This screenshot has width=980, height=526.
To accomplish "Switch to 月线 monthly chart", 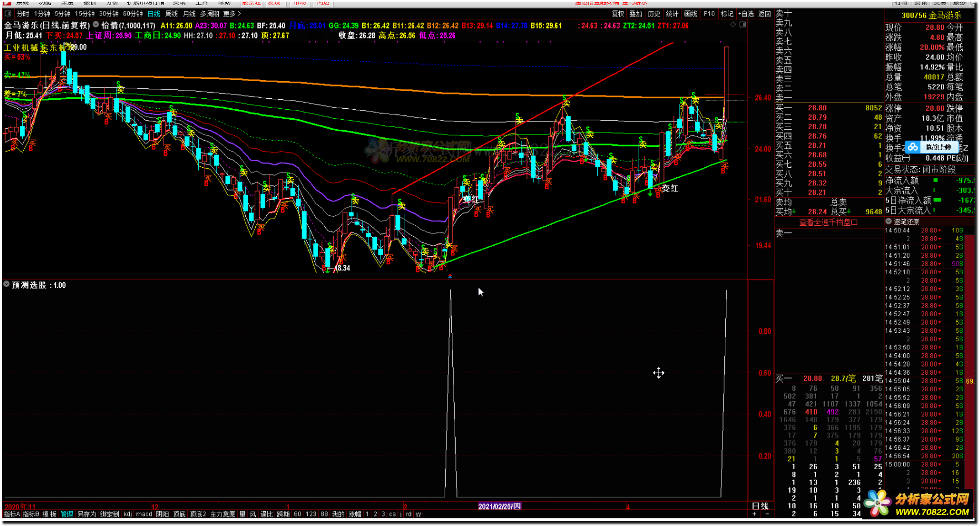I will pos(189,14).
